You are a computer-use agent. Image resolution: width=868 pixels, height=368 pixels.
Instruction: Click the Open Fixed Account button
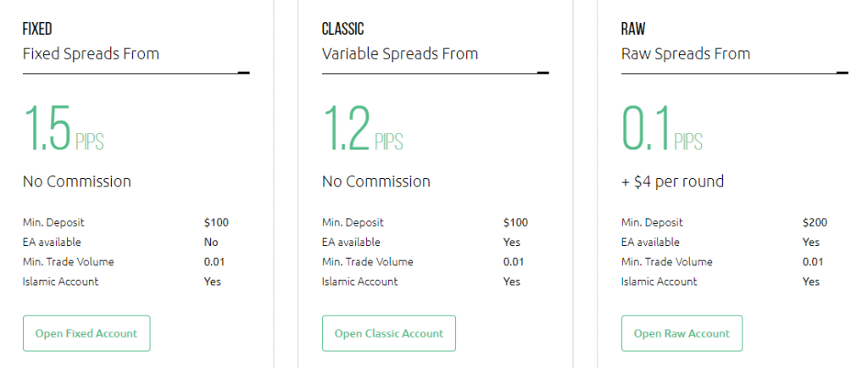pyautogui.click(x=86, y=333)
